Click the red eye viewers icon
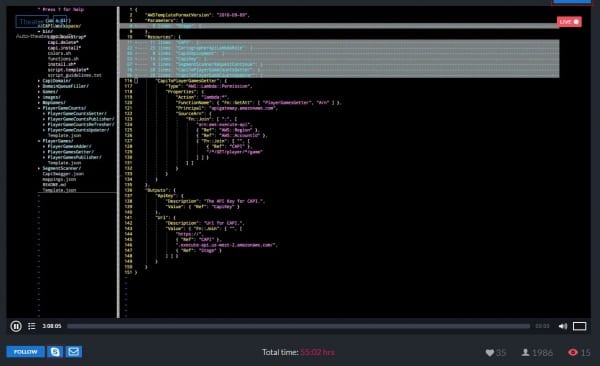The width and height of the screenshot is (600, 366). tap(572, 352)
